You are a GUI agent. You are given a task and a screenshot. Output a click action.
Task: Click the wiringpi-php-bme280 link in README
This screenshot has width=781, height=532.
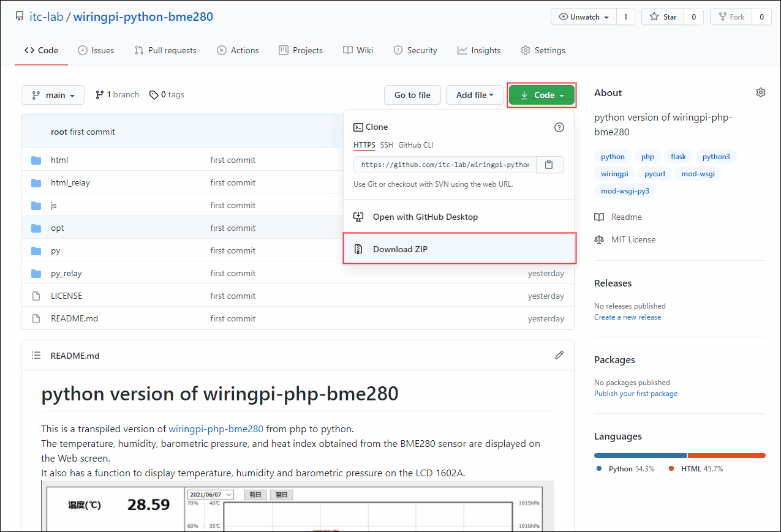click(216, 429)
